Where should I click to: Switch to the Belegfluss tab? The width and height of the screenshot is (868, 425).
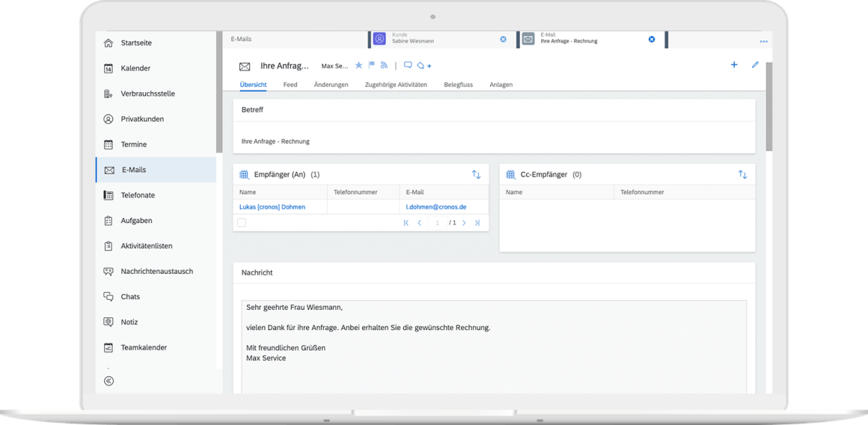tap(458, 85)
